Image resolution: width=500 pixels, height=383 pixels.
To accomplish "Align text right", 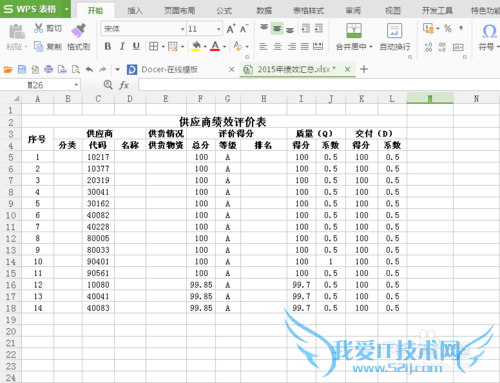I will [x=291, y=46].
